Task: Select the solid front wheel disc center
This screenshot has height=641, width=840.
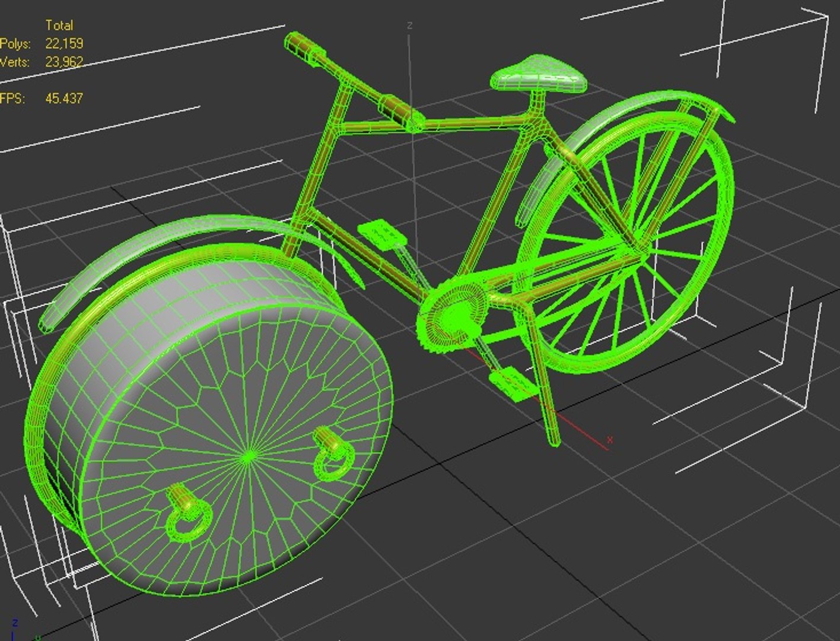Action: [250, 456]
